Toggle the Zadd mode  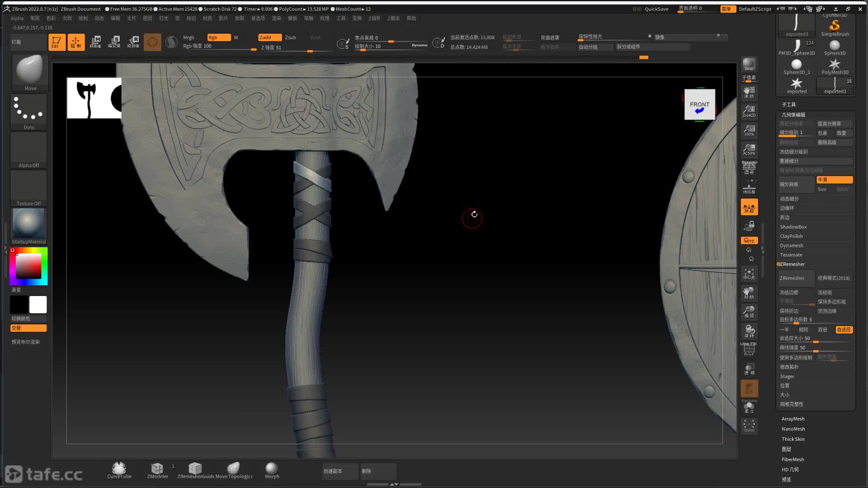coord(270,38)
